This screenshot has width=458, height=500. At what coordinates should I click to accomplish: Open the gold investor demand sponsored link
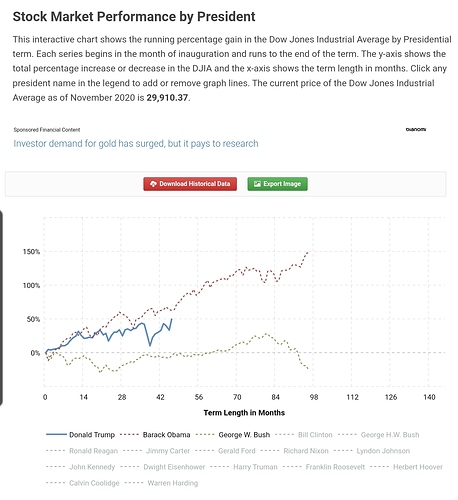tap(136, 144)
